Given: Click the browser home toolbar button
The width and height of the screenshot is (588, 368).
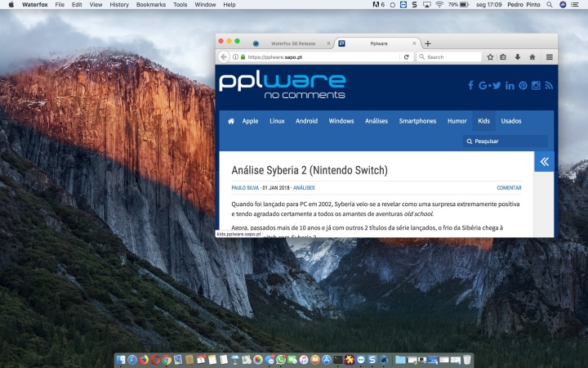Looking at the screenshot, I should (x=532, y=57).
